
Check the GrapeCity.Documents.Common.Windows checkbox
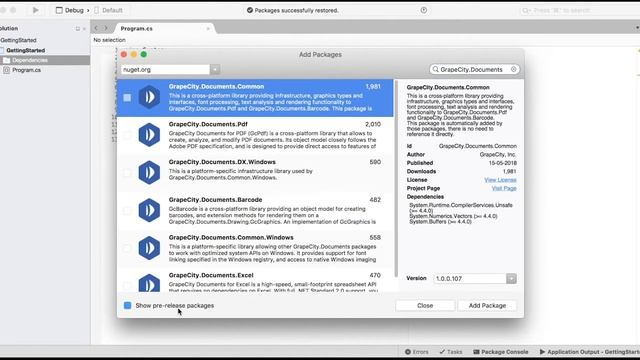tap(127, 248)
